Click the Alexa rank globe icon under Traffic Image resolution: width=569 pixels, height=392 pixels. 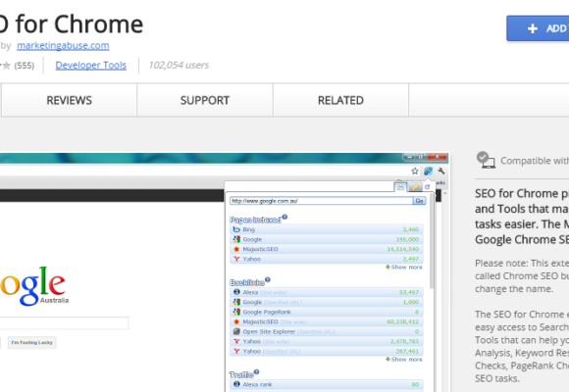point(236,384)
